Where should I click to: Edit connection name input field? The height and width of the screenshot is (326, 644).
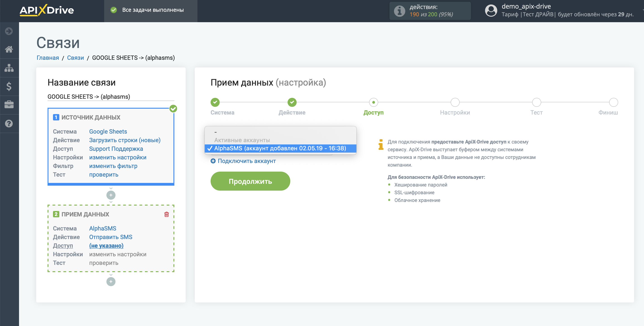[111, 96]
